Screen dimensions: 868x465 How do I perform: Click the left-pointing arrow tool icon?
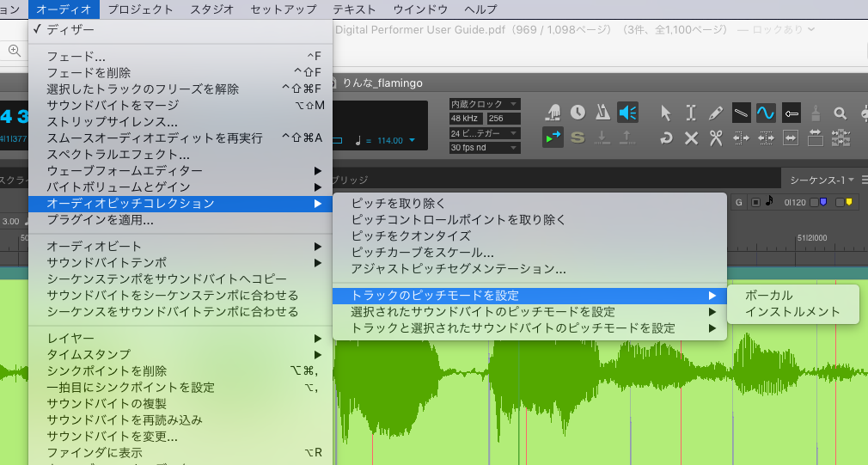tap(791, 113)
